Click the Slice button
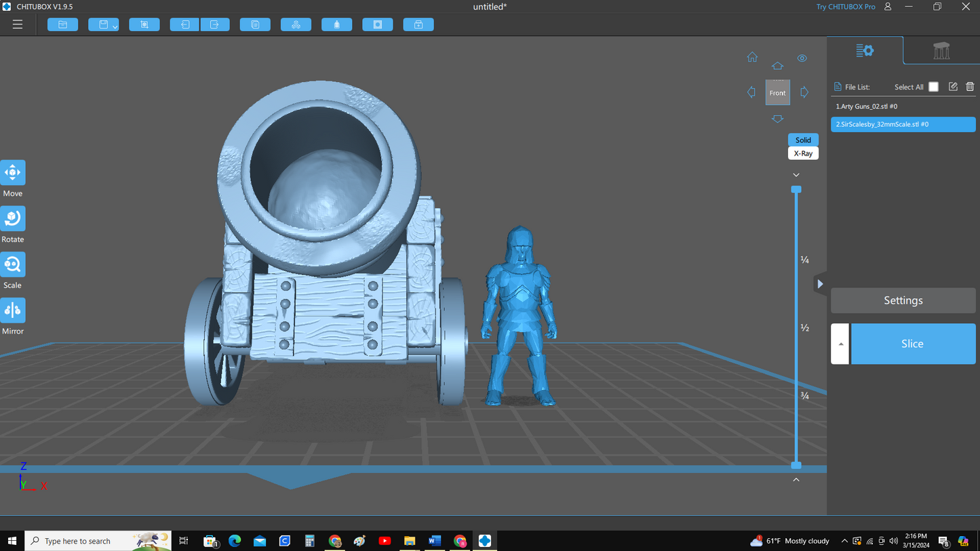 click(x=913, y=344)
